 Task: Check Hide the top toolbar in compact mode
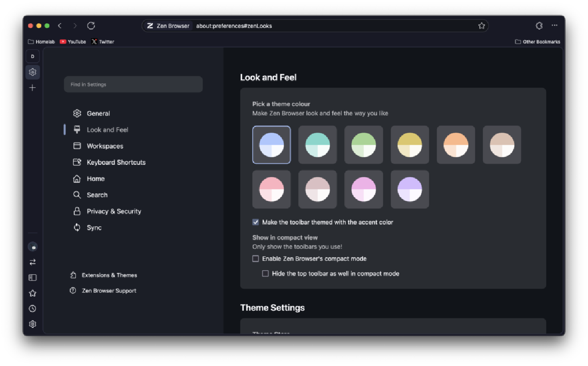click(x=265, y=274)
